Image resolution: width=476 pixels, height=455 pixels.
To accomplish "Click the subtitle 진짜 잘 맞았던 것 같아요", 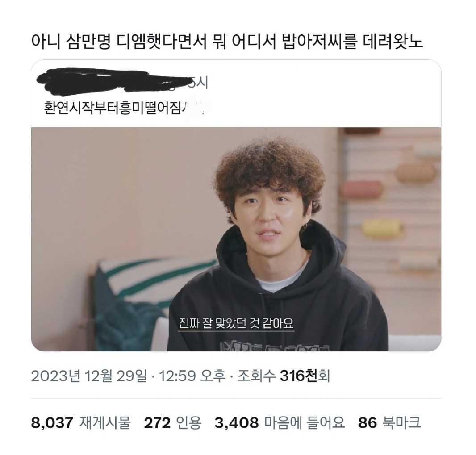I will click(x=236, y=323).
